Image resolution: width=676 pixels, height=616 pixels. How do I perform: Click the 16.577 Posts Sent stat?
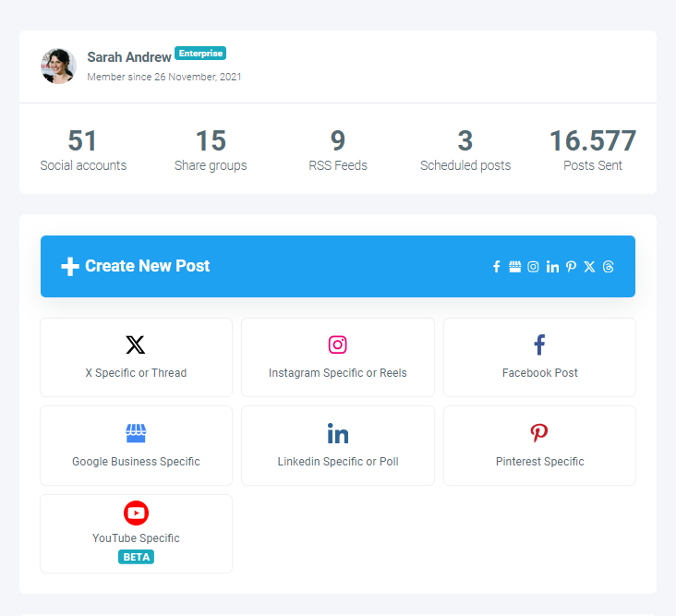tap(593, 150)
